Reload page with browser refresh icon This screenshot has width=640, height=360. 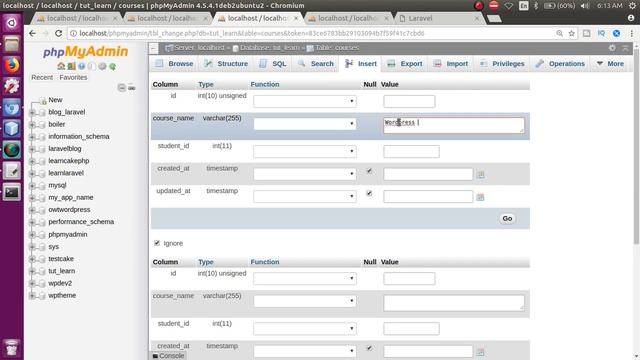click(x=58, y=33)
